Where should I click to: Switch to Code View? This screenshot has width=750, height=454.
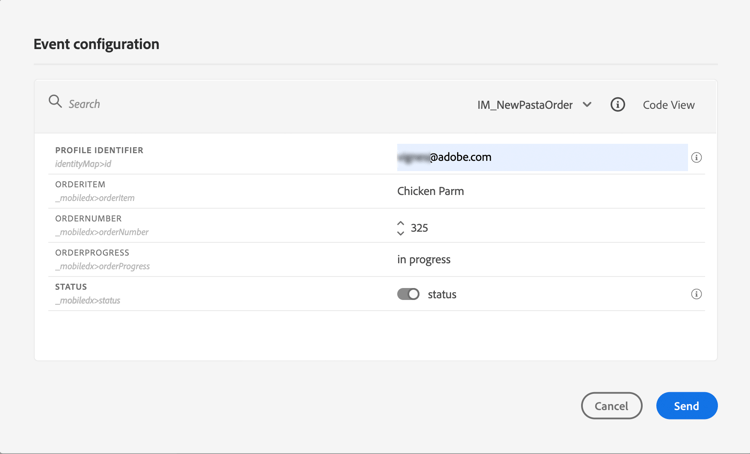coord(668,104)
